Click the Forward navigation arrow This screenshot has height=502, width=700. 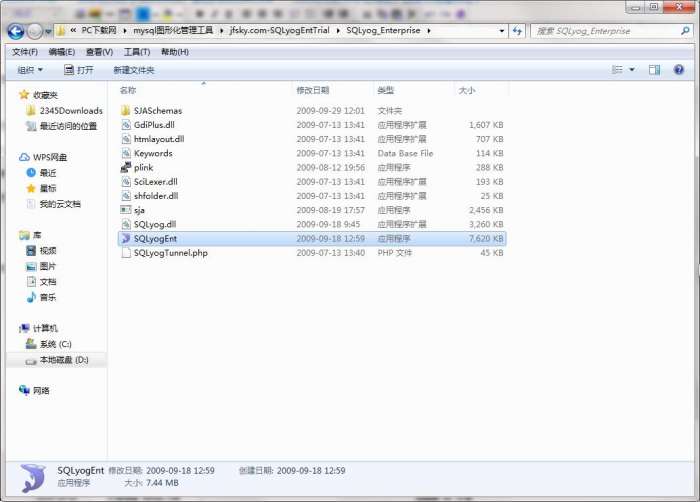pos(35,31)
